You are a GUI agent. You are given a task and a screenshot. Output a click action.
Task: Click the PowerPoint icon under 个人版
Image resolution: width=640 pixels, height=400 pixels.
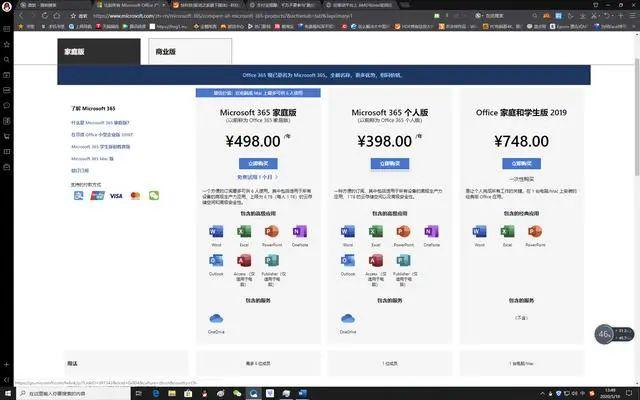point(403,231)
